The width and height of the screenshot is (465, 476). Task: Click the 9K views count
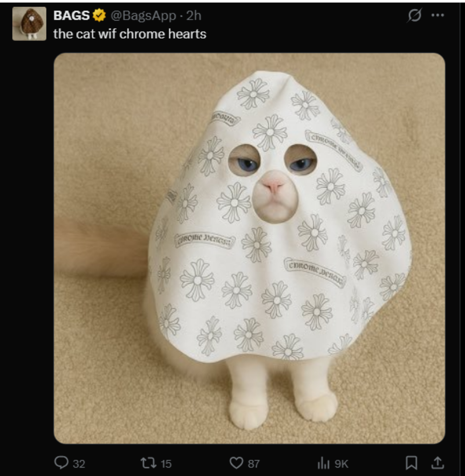click(x=341, y=463)
